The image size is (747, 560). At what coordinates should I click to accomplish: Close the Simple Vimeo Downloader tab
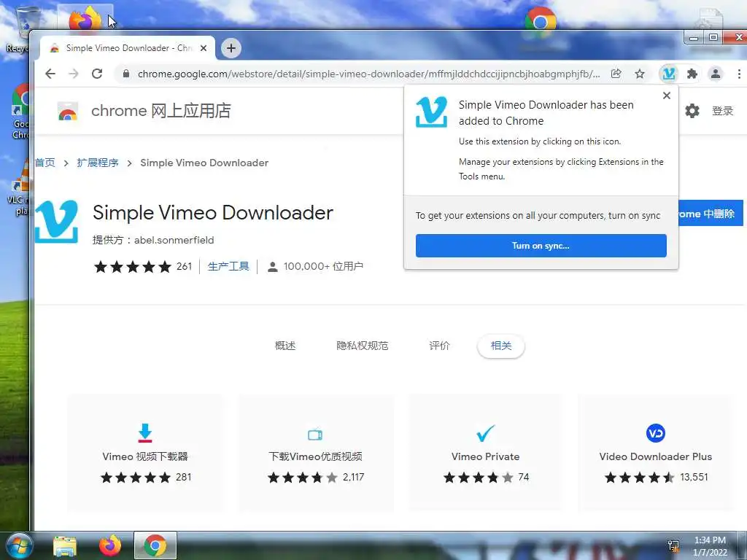tap(204, 48)
